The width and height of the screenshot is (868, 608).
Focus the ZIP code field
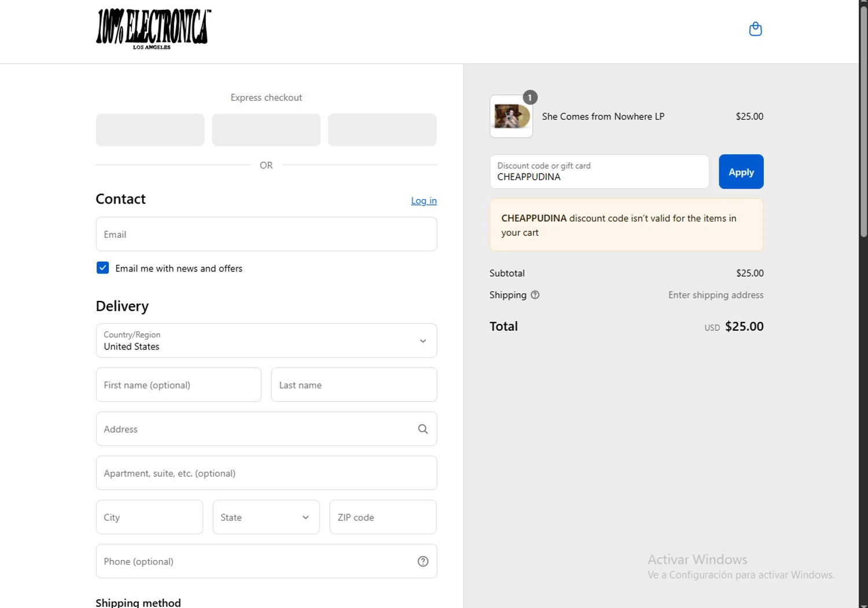coord(383,517)
